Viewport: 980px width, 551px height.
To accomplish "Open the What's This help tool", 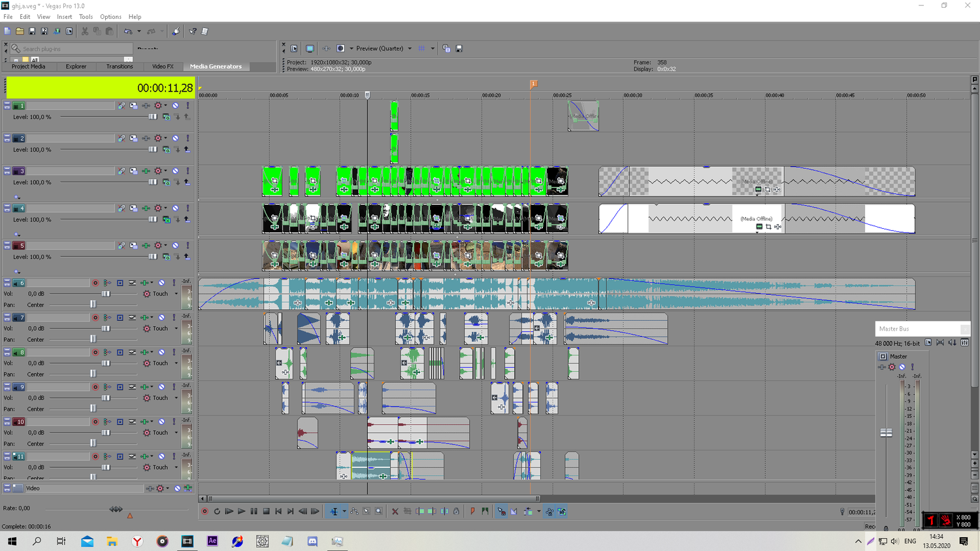I will [193, 31].
